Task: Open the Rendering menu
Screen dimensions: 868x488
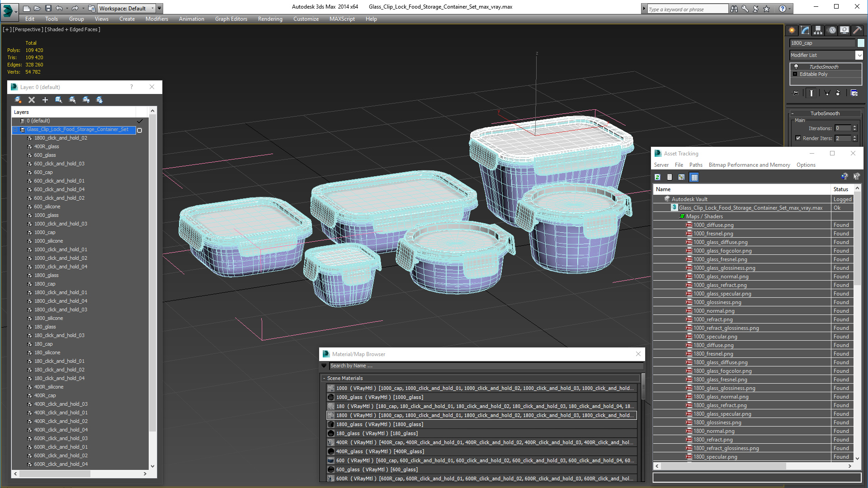Action: pyautogui.click(x=270, y=19)
